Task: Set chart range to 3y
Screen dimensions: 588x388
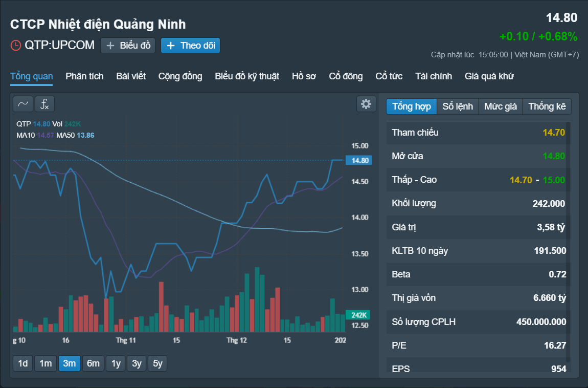Action: click(x=137, y=363)
